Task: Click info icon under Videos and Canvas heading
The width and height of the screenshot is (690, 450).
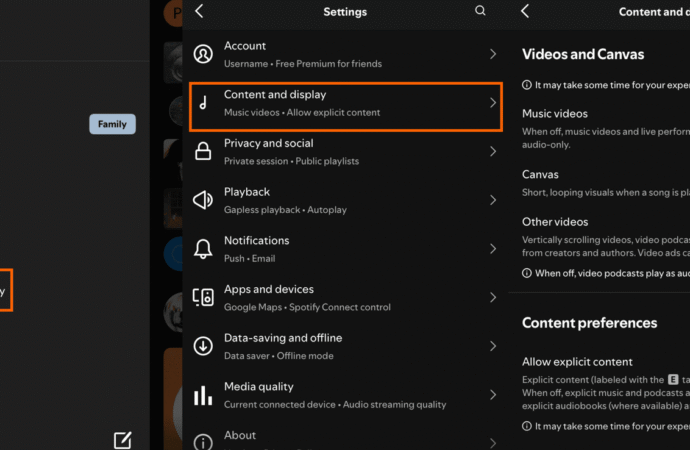Action: [526, 85]
